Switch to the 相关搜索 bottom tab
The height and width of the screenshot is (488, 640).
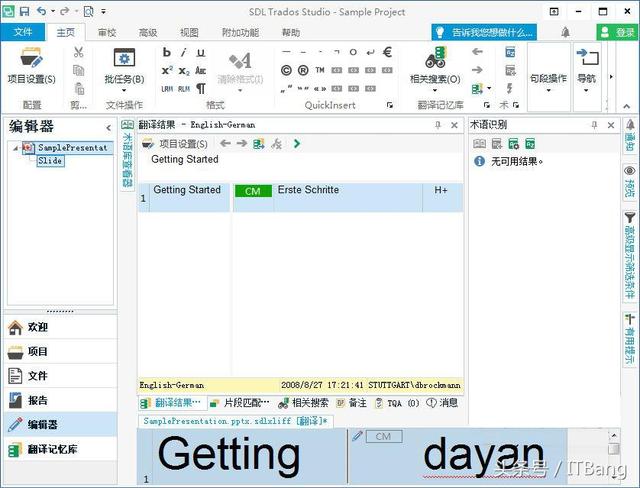click(x=303, y=403)
